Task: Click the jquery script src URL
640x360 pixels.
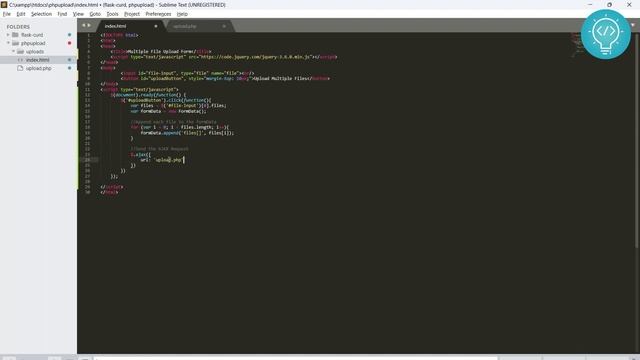Action: coord(255,57)
